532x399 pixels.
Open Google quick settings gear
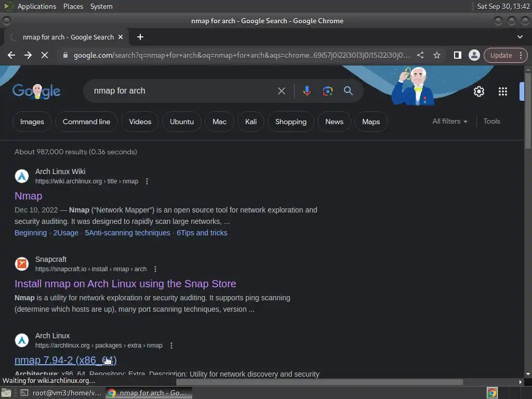click(478, 91)
